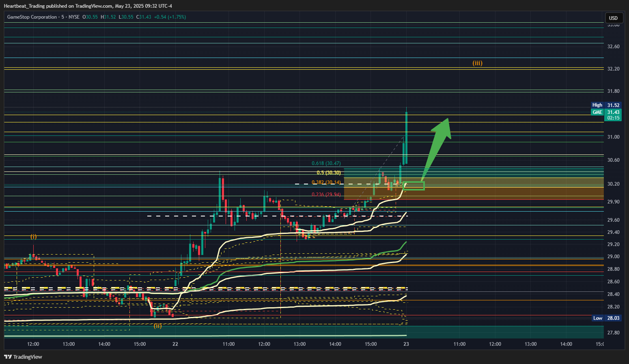Click the wave label (iii)
This screenshot has width=629, height=364.
478,63
